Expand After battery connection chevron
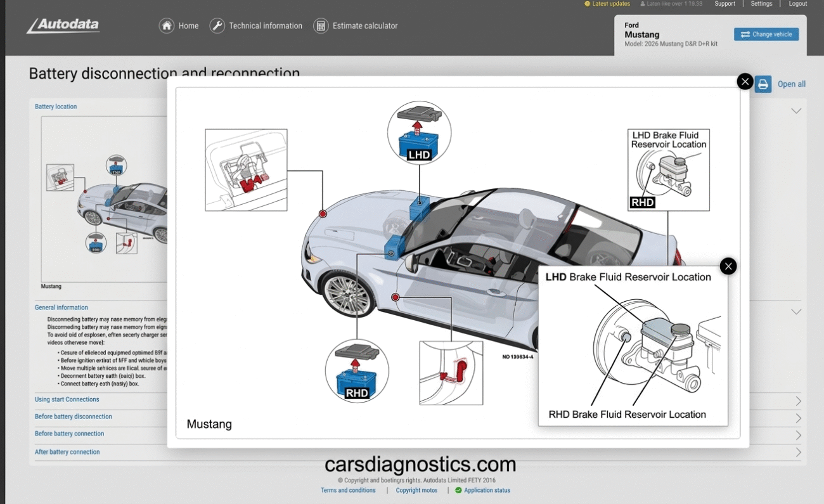This screenshot has width=824, height=504. (x=798, y=453)
